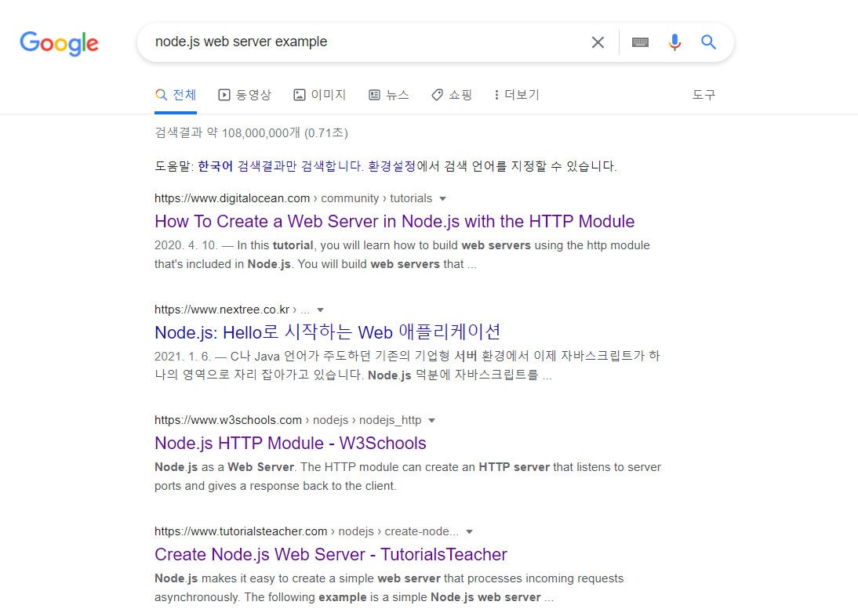
Task: Start voice search with the microphone icon
Action: 674,42
